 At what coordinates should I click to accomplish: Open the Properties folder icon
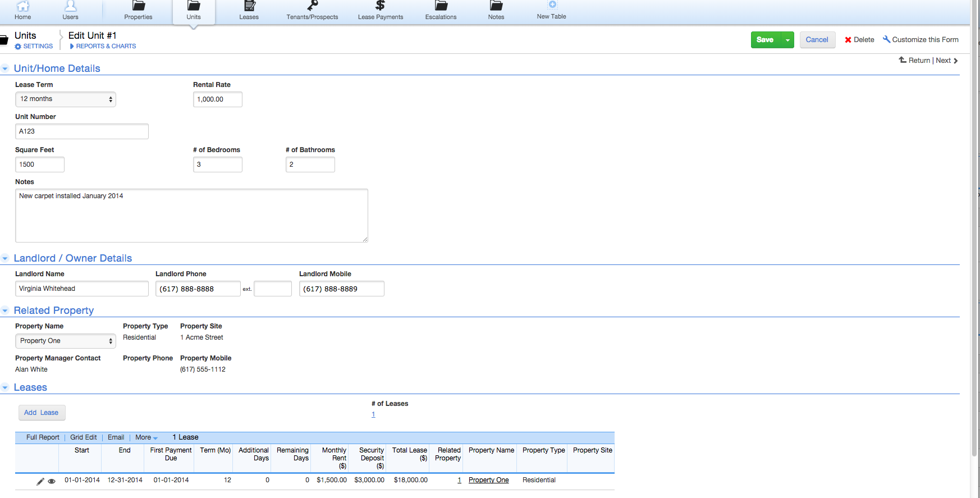pyautogui.click(x=139, y=6)
